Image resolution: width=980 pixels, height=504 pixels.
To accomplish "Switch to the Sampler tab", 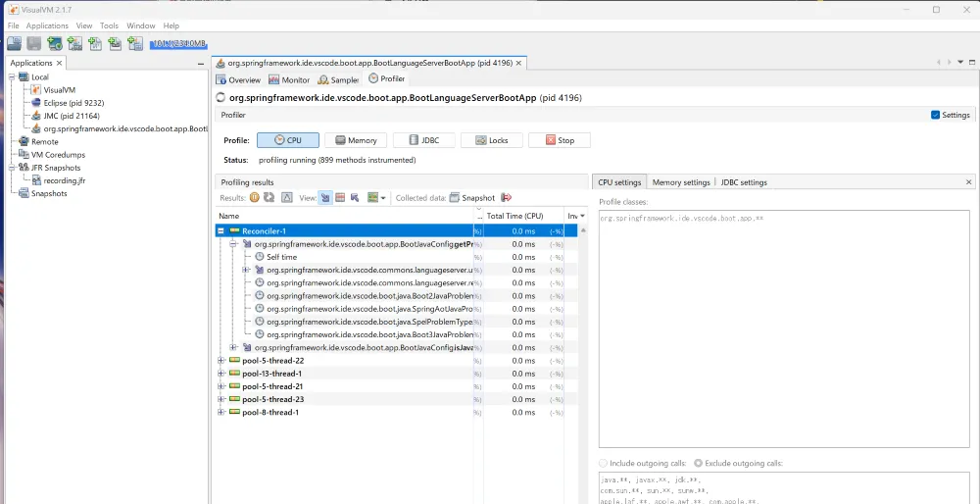I will (x=337, y=80).
